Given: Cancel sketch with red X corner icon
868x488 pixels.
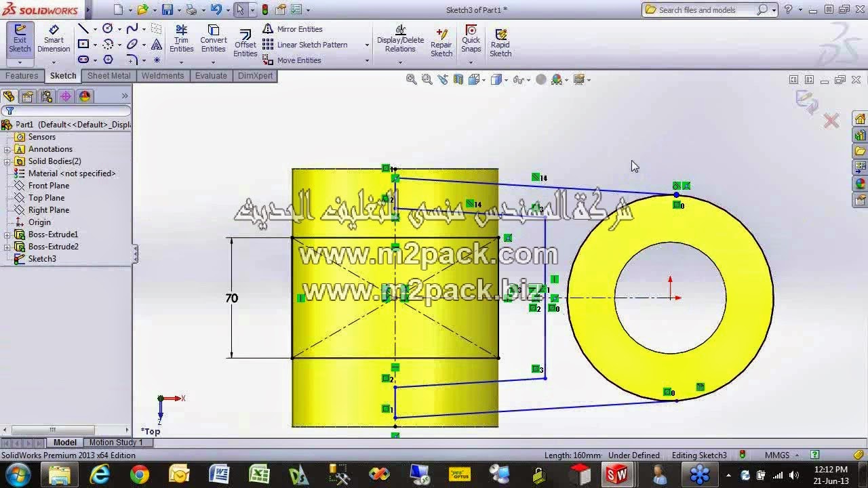Looking at the screenshot, I should [x=831, y=121].
